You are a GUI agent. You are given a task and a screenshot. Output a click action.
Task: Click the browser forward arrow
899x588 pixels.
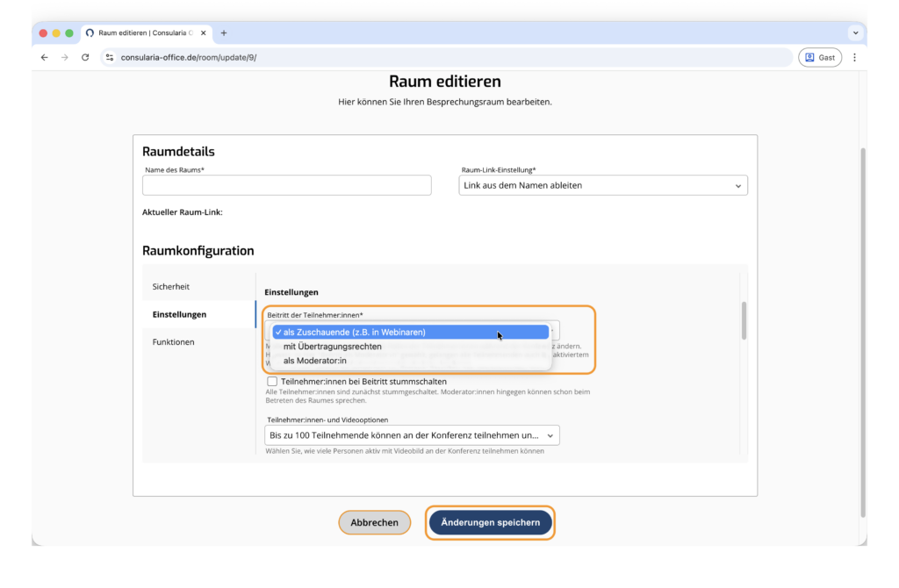point(65,57)
